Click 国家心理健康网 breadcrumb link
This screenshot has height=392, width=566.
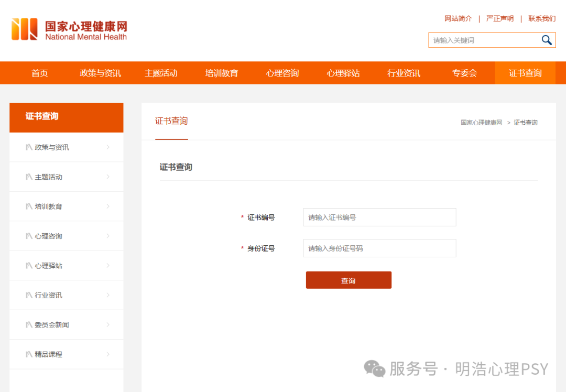(481, 123)
